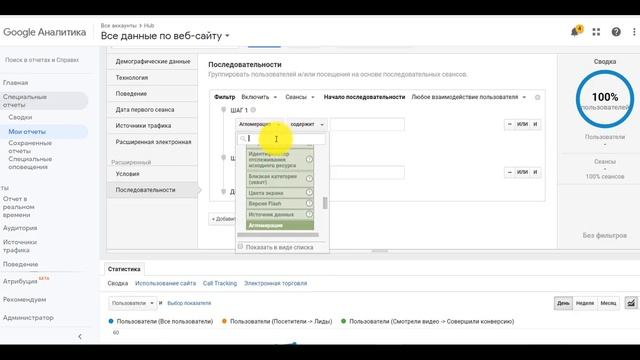
Task: Open the Включить filter dropdown
Action: (x=259, y=97)
